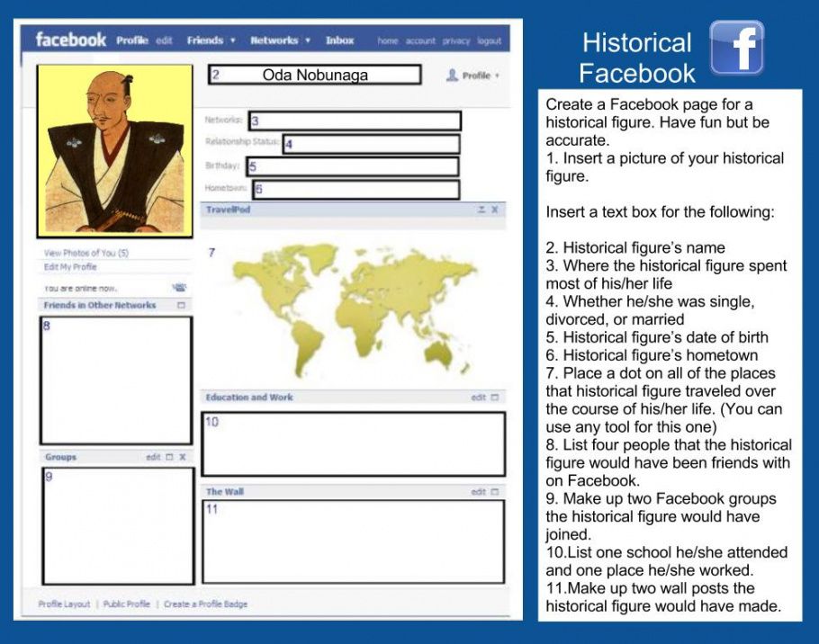Open the Public Profile footer link
Screen dimensions: 819x644
click(x=126, y=604)
